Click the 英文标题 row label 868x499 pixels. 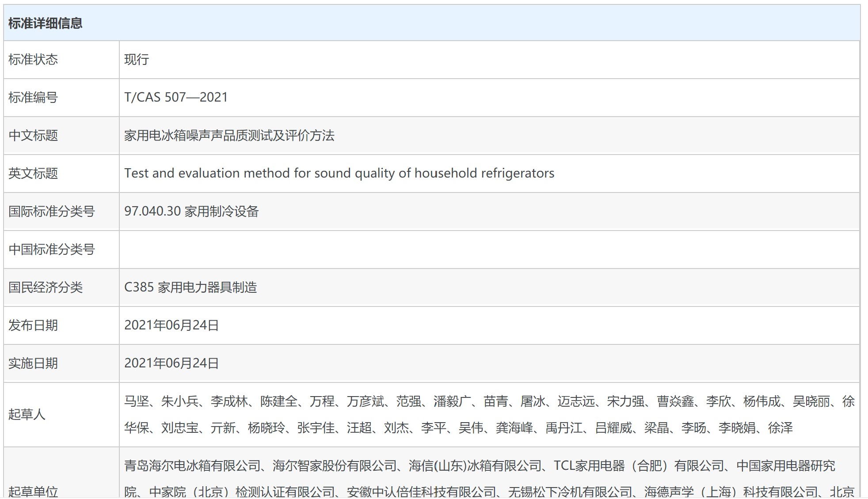pyautogui.click(x=33, y=174)
